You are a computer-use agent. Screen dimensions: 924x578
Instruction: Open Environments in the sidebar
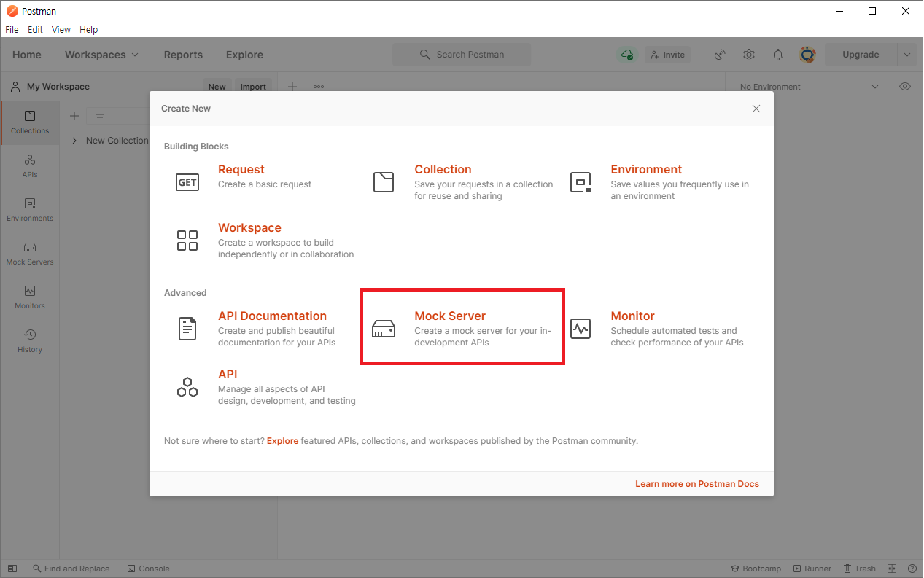pos(30,210)
